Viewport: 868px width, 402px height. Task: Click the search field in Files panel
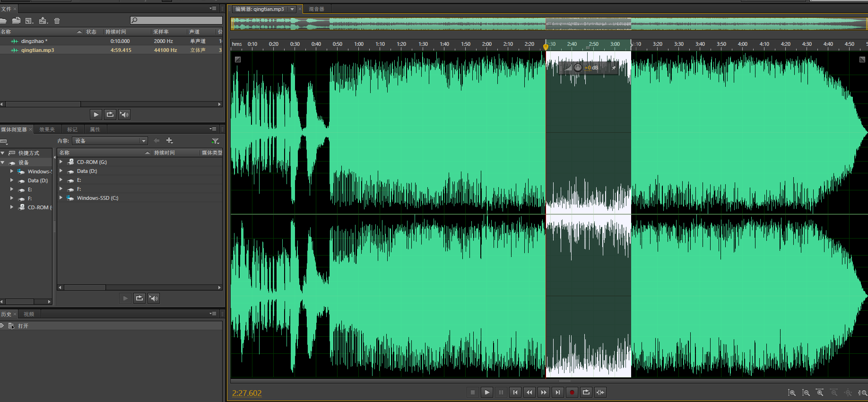[176, 20]
